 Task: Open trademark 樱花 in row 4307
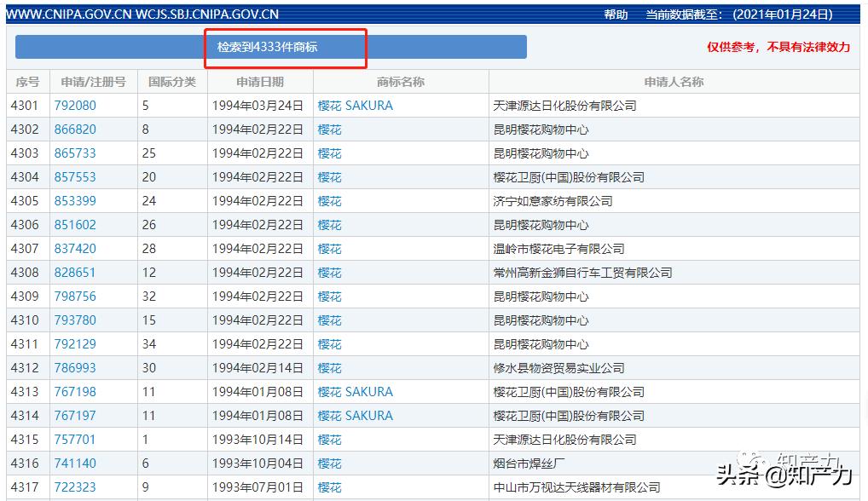tap(329, 249)
